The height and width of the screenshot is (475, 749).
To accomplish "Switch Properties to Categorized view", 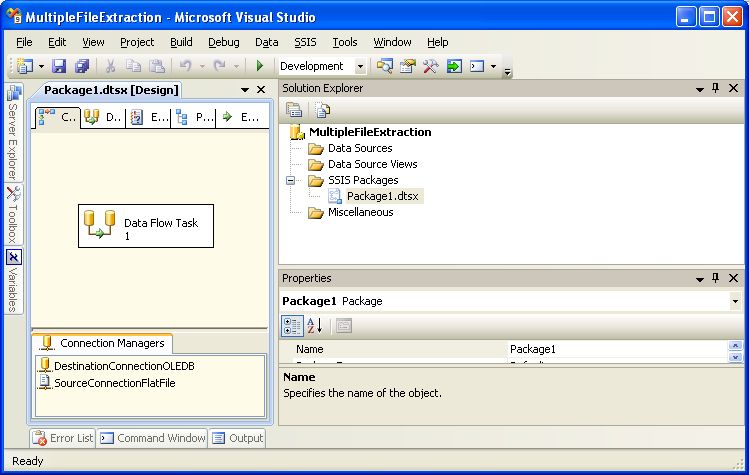I will pyautogui.click(x=292, y=326).
